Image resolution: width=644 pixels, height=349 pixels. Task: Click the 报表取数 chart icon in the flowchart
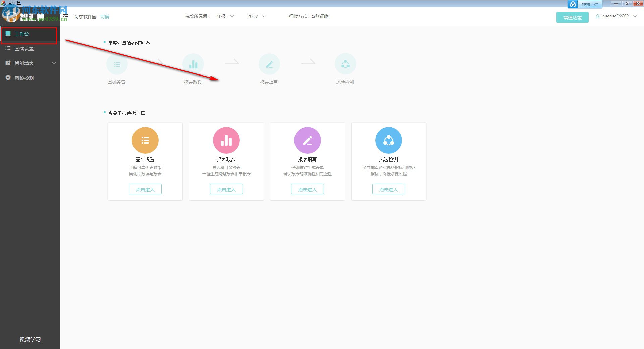point(193,64)
